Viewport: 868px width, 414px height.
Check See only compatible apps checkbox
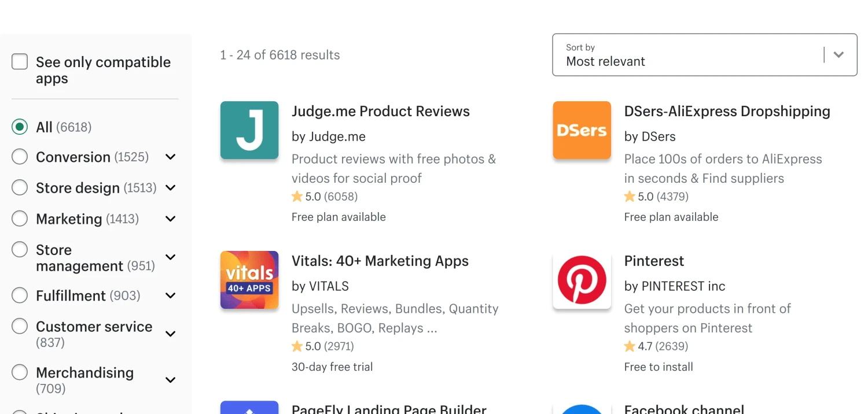20,62
